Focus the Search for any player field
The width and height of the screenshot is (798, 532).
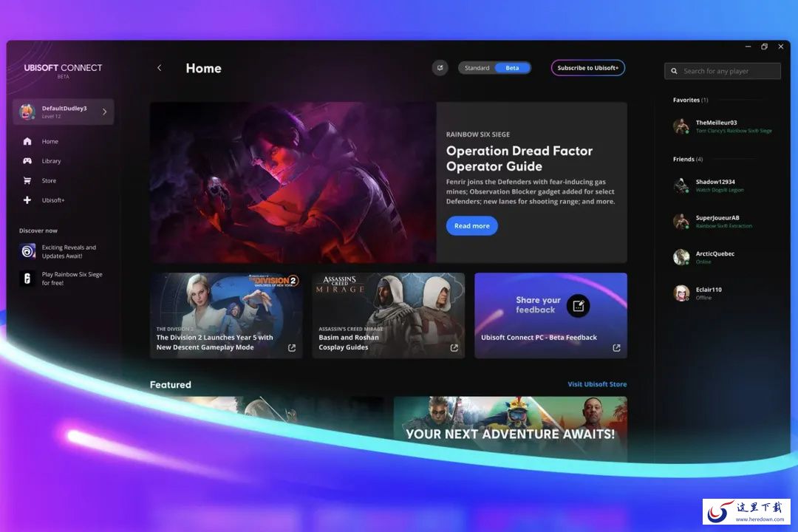[723, 71]
